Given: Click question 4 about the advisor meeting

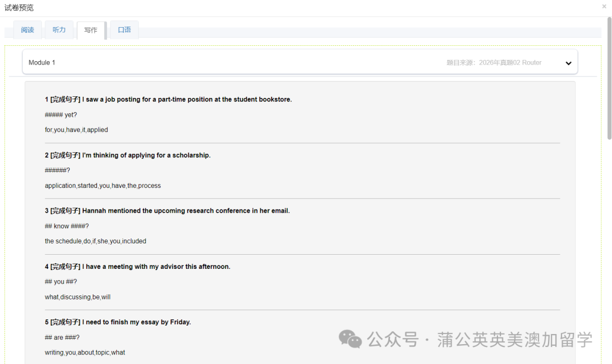Looking at the screenshot, I should [138, 267].
